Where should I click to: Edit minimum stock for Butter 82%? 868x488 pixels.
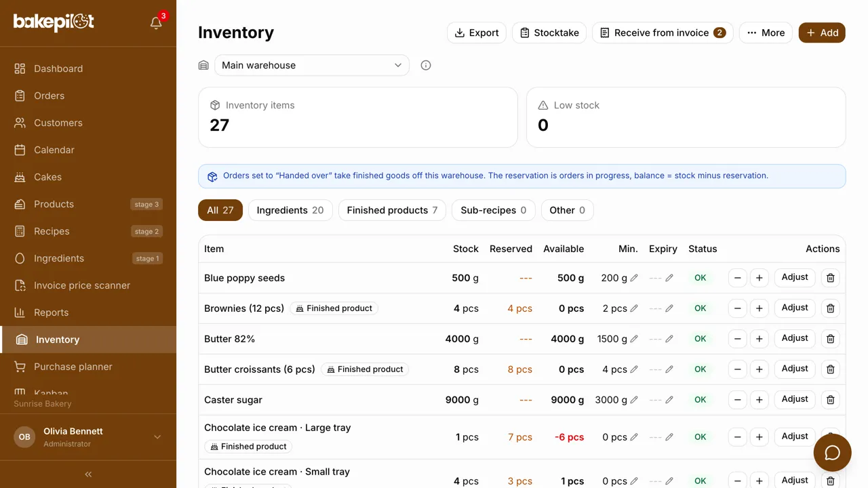(634, 339)
